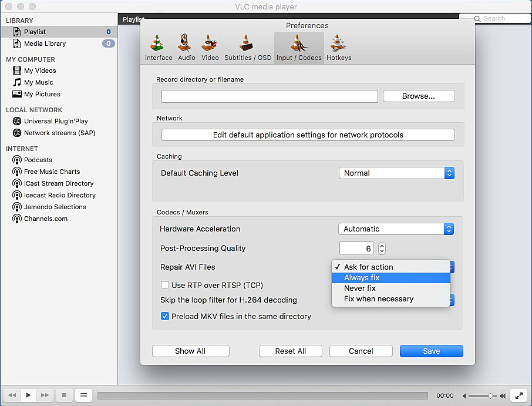The width and height of the screenshot is (532, 406).
Task: Click the Record directory text field
Action: [270, 96]
